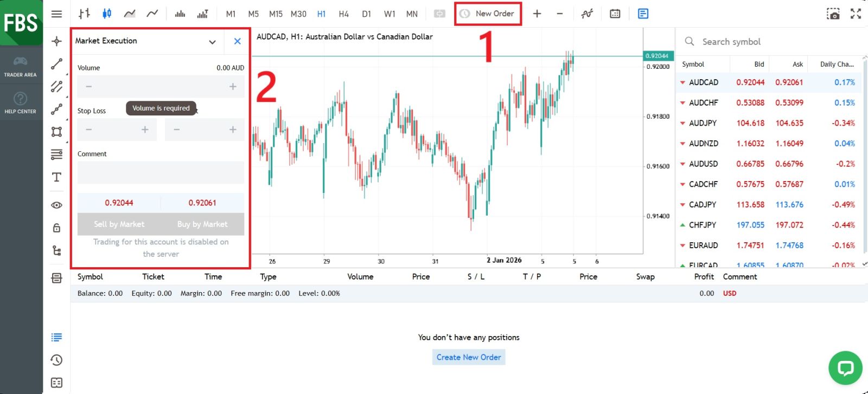Expand the AUDCAD row arrow in watchlist
The width and height of the screenshot is (868, 394).
682,82
